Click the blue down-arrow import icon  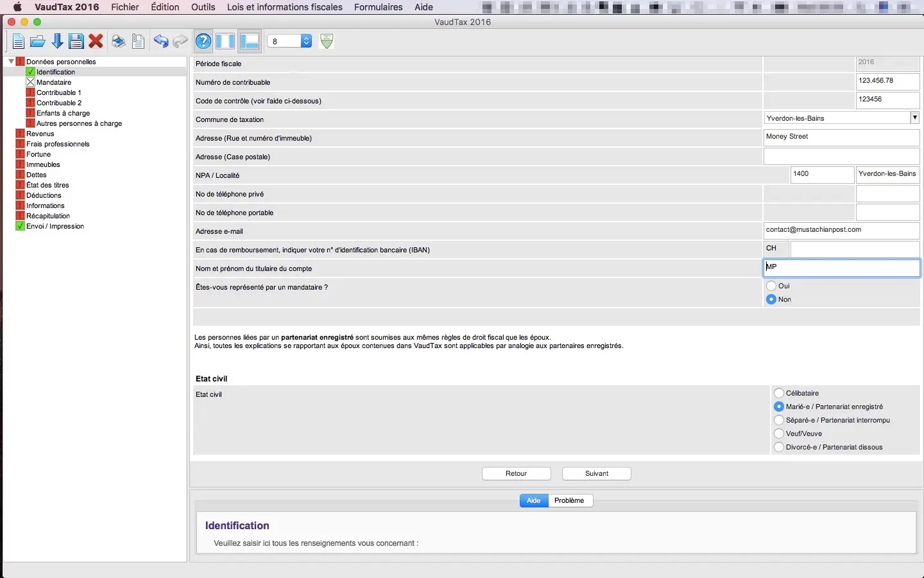(57, 42)
